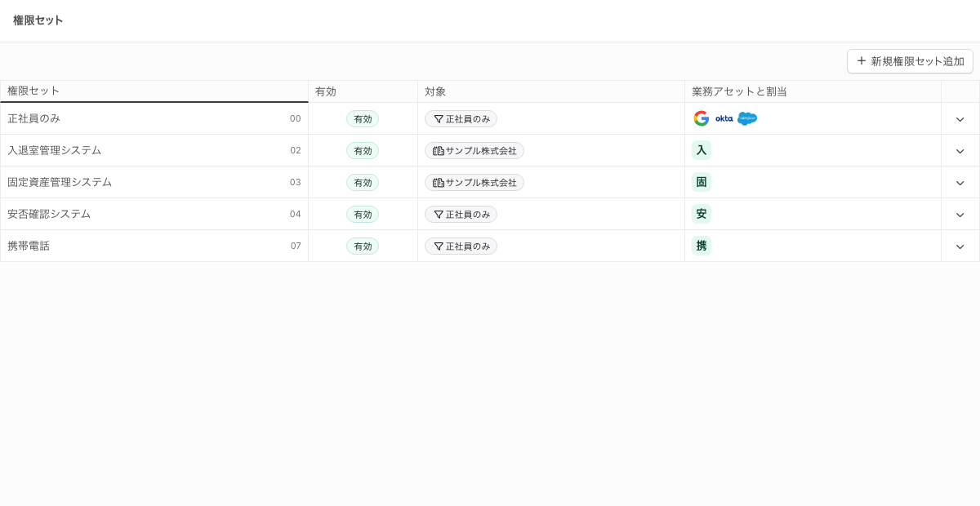Click the number 04 in fourth row
The height and width of the screenshot is (506, 980).
[296, 214]
